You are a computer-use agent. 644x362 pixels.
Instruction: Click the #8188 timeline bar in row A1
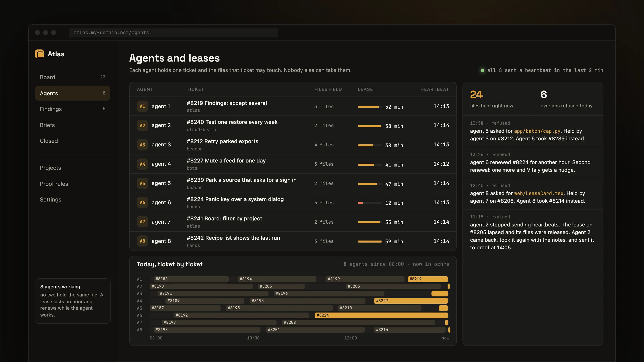point(191,279)
